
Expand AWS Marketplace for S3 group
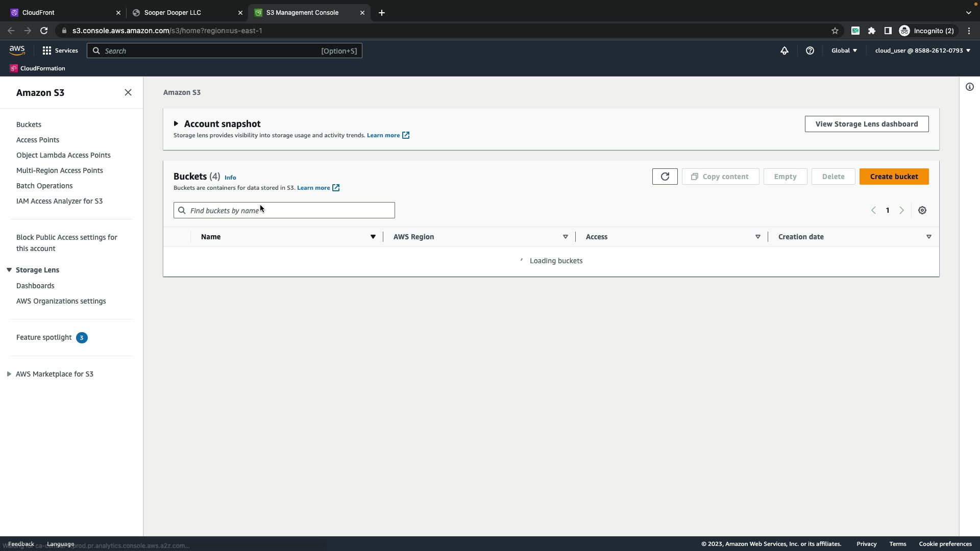point(9,374)
